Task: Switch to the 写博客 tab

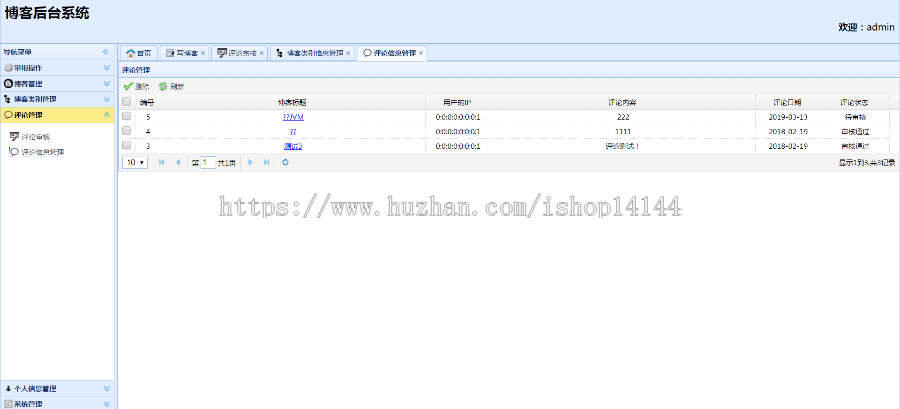Action: pos(182,53)
